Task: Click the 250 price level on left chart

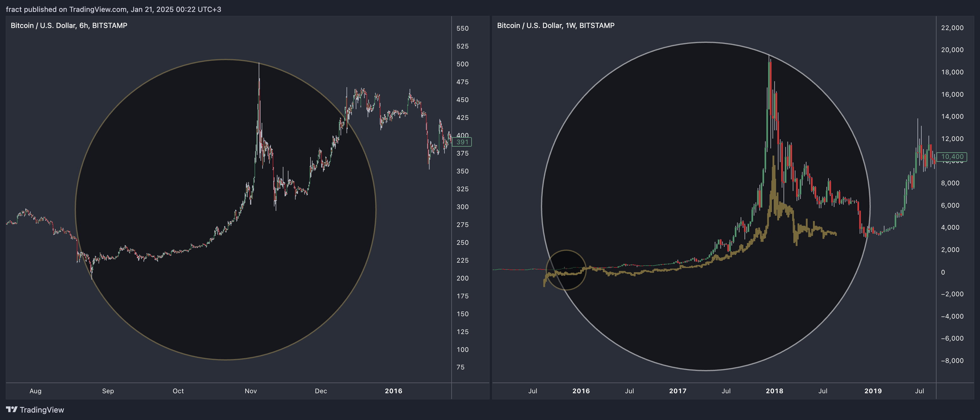Action: [462, 242]
